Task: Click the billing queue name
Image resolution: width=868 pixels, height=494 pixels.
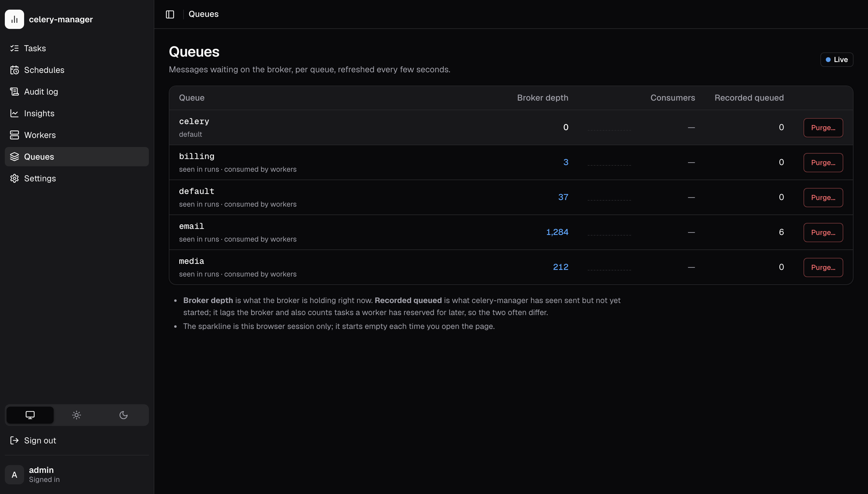Action: click(197, 156)
